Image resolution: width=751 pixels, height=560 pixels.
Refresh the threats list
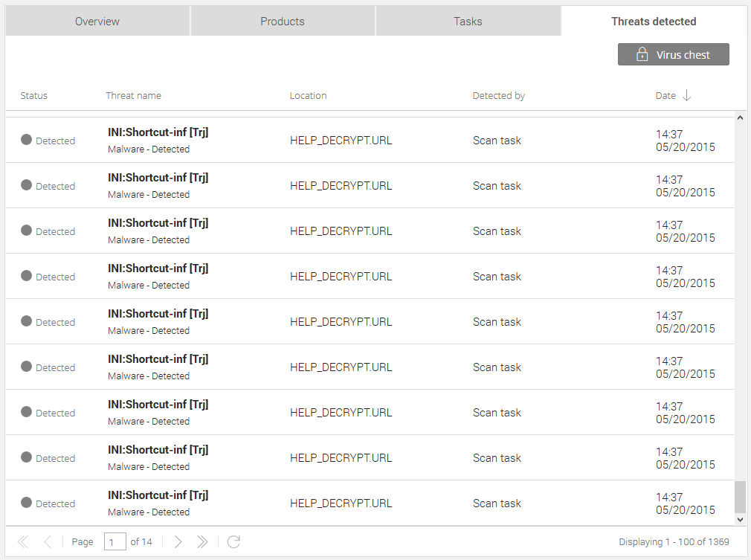click(x=233, y=542)
